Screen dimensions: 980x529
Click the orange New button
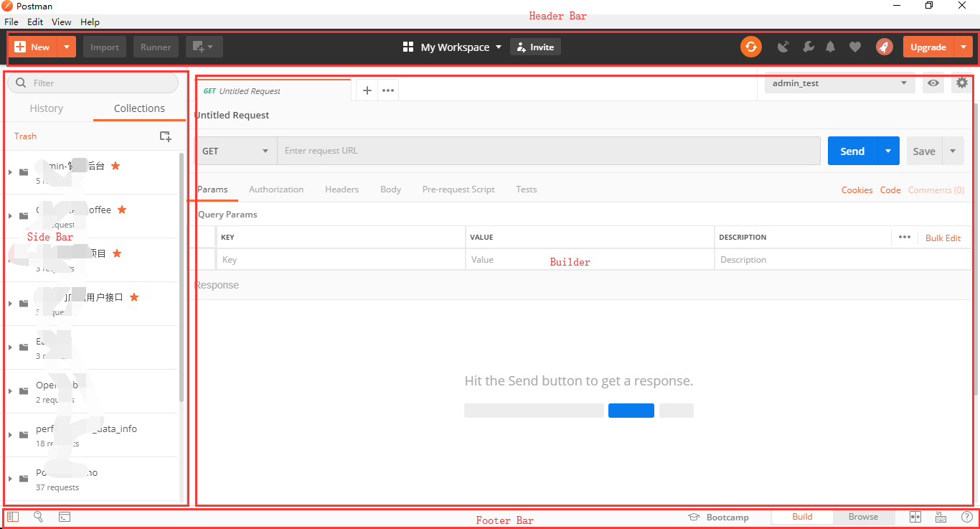tap(32, 47)
